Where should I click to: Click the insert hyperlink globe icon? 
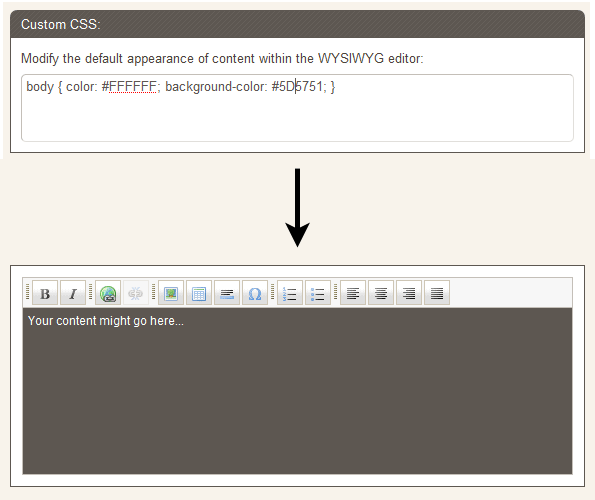[108, 293]
